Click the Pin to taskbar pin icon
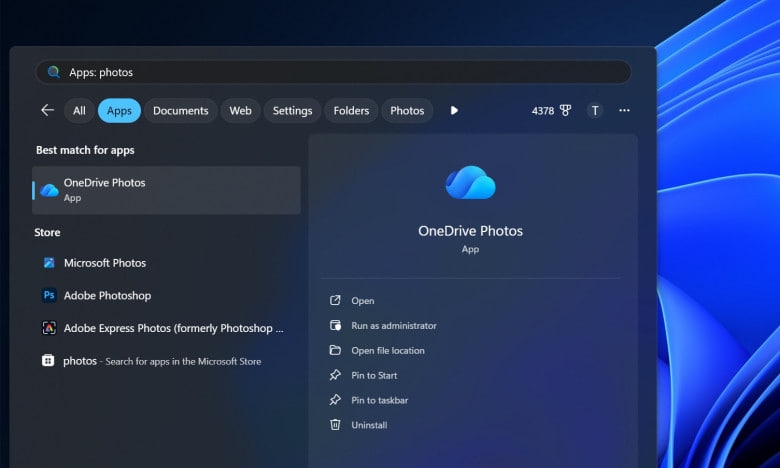This screenshot has height=468, width=780. [x=335, y=400]
